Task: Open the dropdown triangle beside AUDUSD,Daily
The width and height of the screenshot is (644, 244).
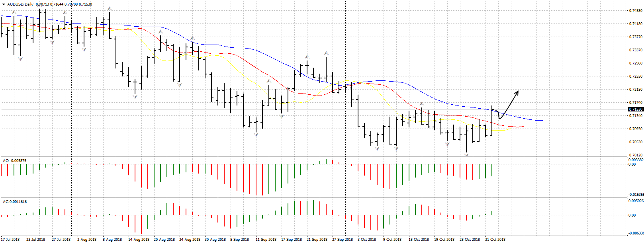Action: point(4,4)
